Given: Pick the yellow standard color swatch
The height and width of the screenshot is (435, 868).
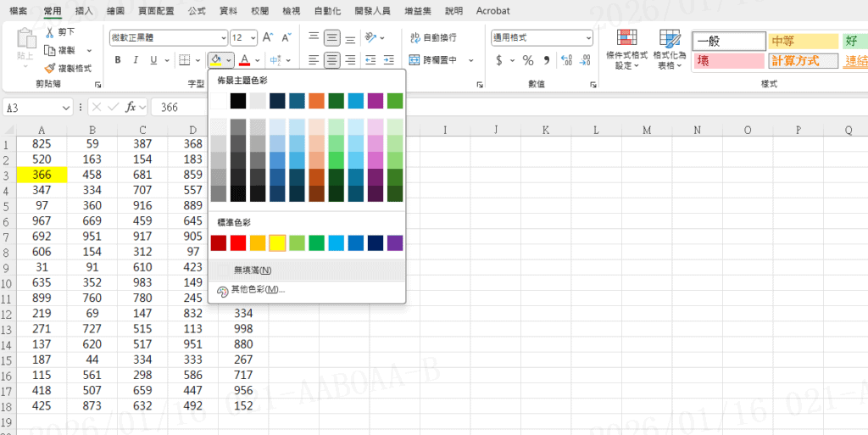Looking at the screenshot, I should tap(276, 243).
